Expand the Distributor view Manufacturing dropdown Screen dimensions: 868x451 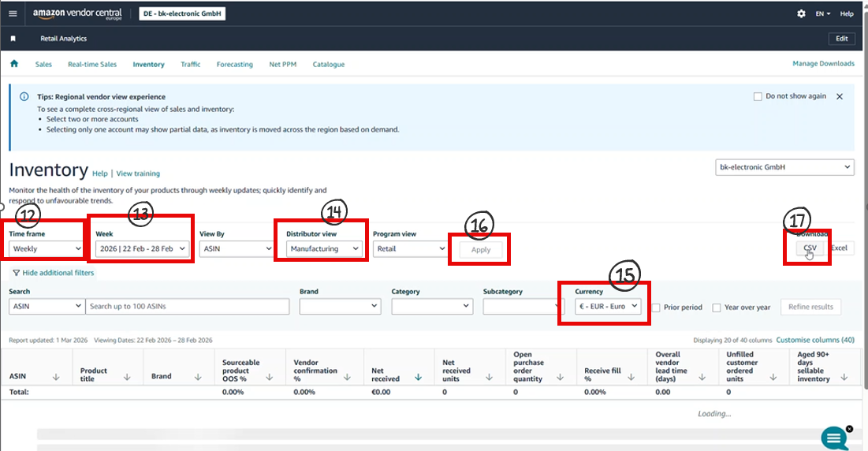324,248
